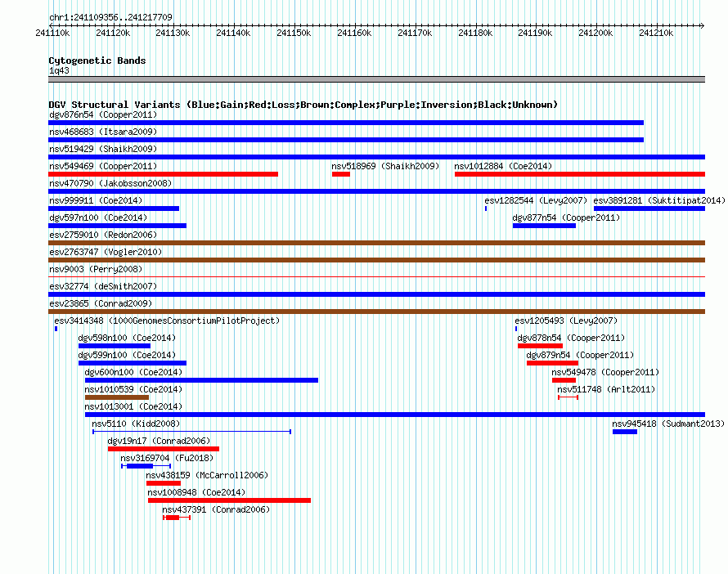Image resolution: width=728 pixels, height=574 pixels.
Task: Click the 241110k ruler tick label
Action: (x=52, y=33)
